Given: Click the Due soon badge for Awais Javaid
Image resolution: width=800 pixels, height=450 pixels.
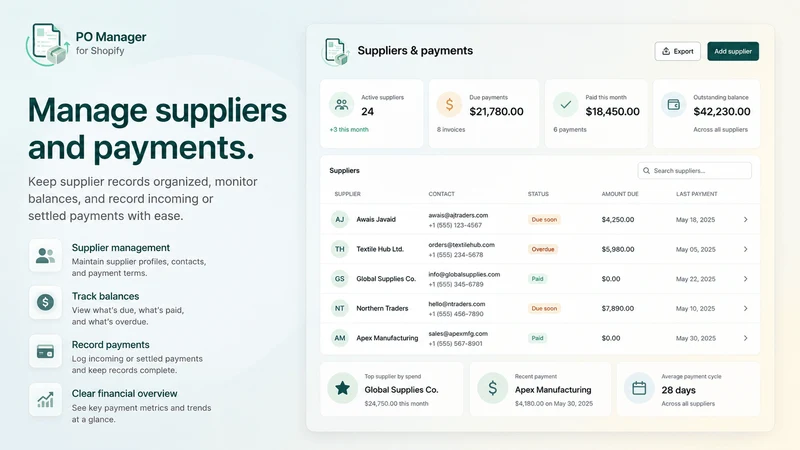Looking at the screenshot, I should pos(544,219).
